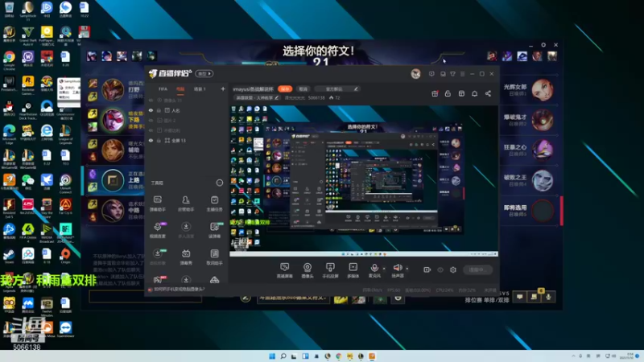The height and width of the screenshot is (362, 644).
Task: Start recording with the camcorder icon
Action: click(x=427, y=269)
